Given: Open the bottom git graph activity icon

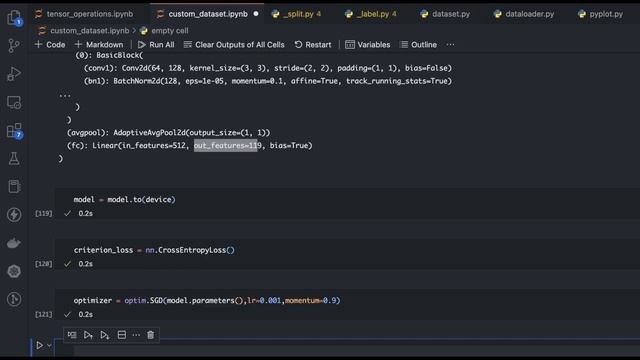Looking at the screenshot, I should [x=14, y=299].
